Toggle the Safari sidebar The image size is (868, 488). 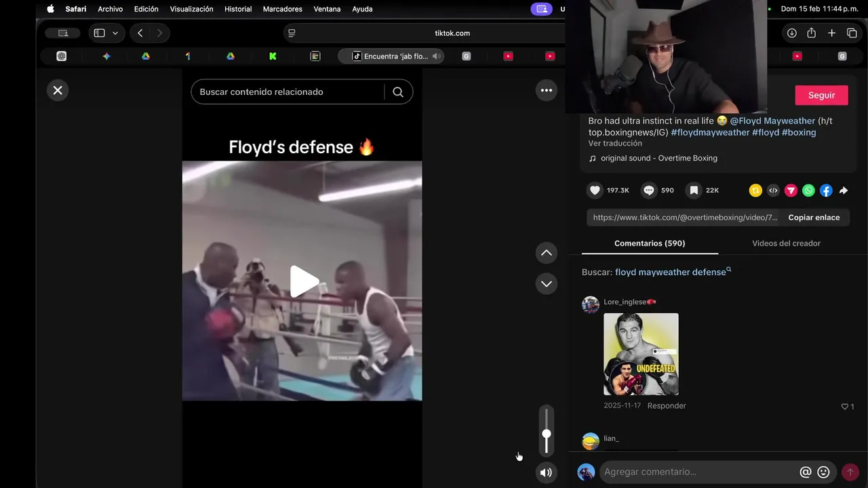99,33
